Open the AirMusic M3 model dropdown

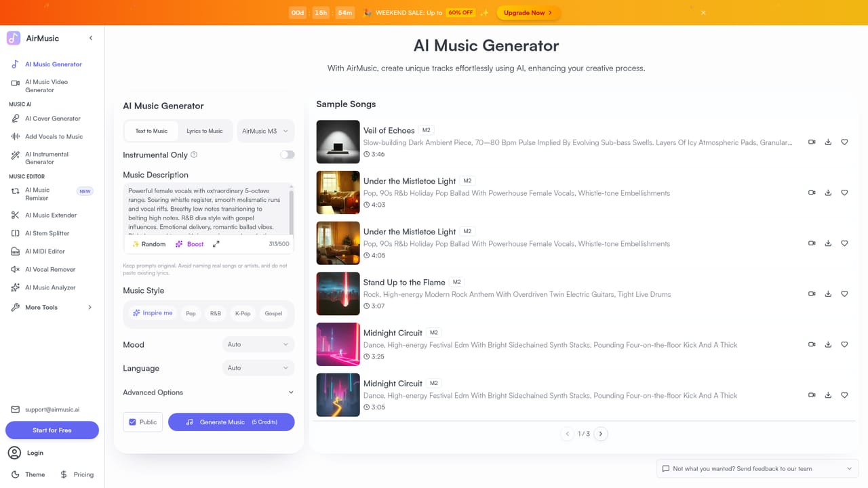265,131
